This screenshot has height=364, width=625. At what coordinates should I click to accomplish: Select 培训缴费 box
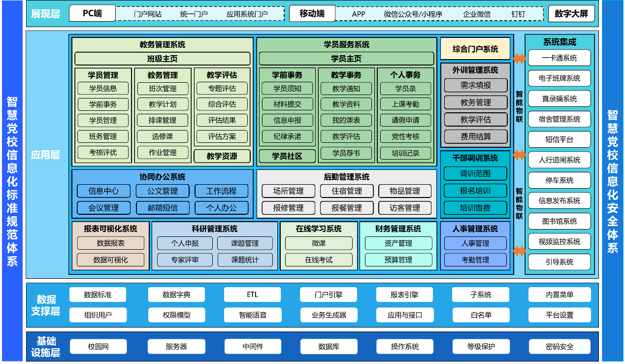coord(475,208)
